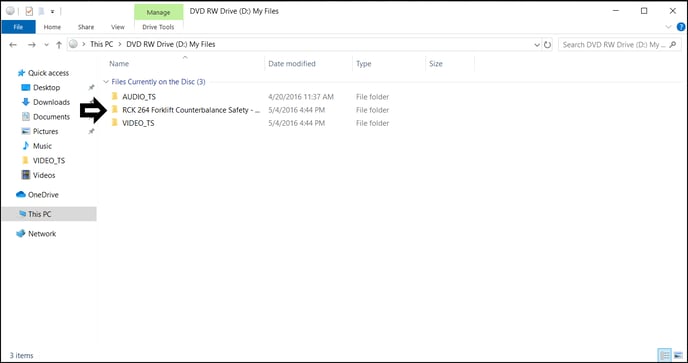Click the Network icon in sidebar
This screenshot has width=688, height=363.
pos(21,234)
